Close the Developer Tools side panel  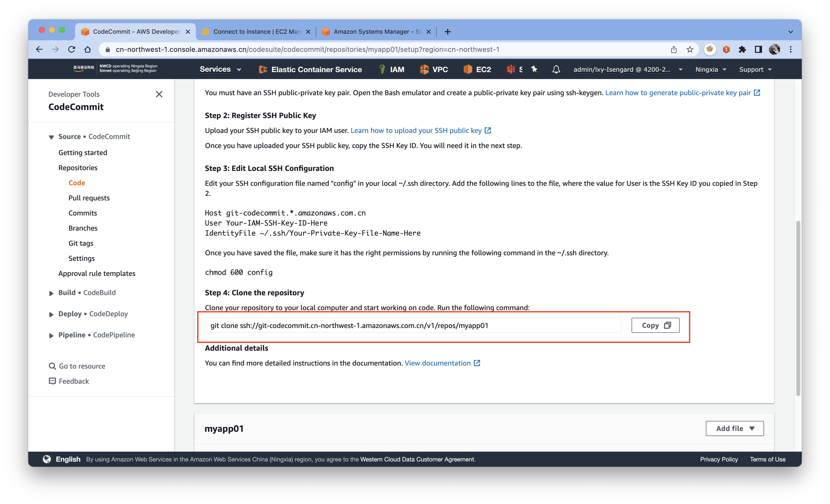coord(159,94)
